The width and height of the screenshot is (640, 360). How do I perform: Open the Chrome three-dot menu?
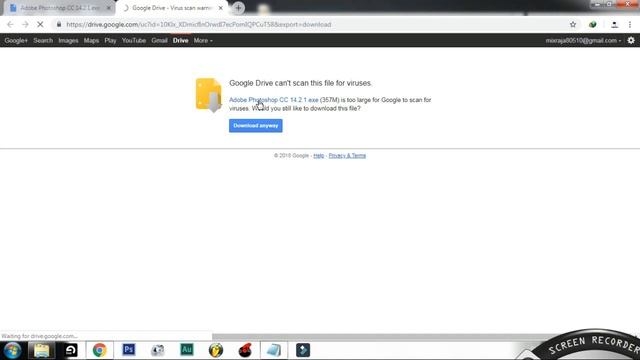630,24
